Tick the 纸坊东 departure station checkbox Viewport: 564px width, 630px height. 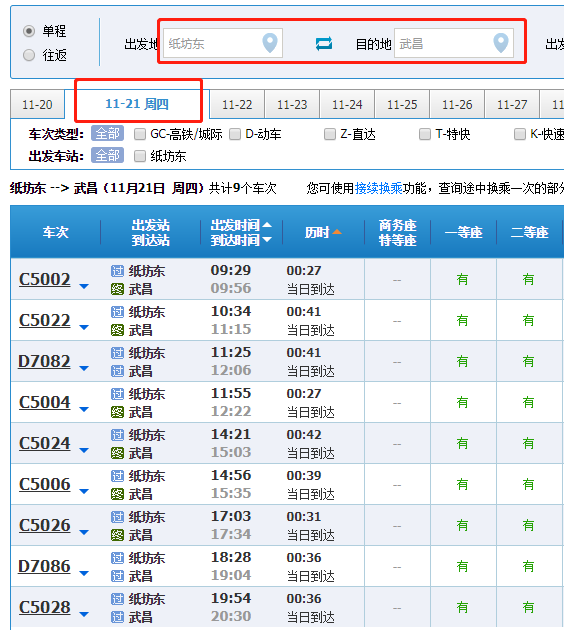pos(139,156)
